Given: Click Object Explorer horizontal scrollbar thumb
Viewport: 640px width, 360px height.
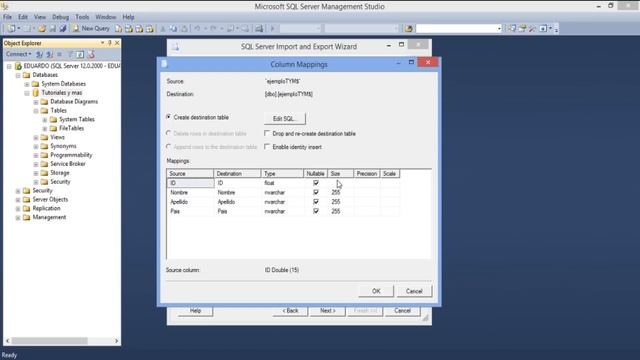Looking at the screenshot, I should coord(49,341).
